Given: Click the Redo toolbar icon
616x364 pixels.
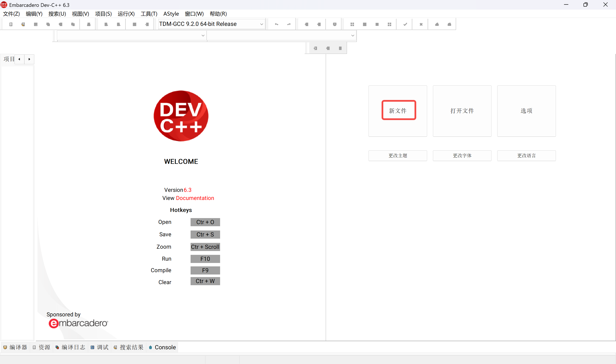Looking at the screenshot, I should click(x=289, y=24).
